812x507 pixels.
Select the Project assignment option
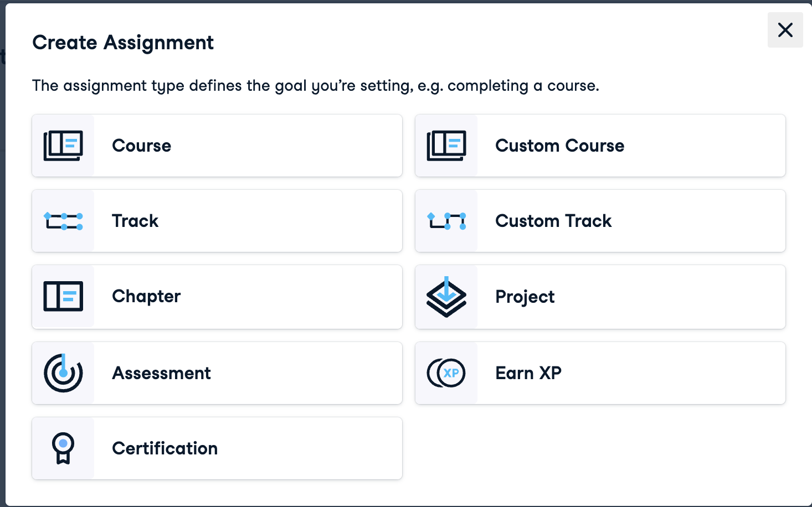(525, 297)
